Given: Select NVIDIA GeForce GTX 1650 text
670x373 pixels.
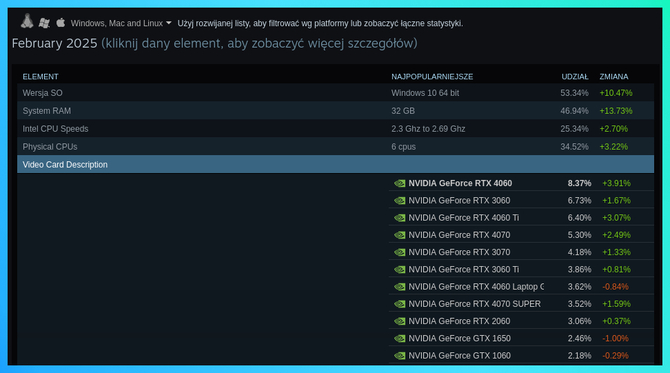Looking at the screenshot, I should pyautogui.click(x=459, y=338).
